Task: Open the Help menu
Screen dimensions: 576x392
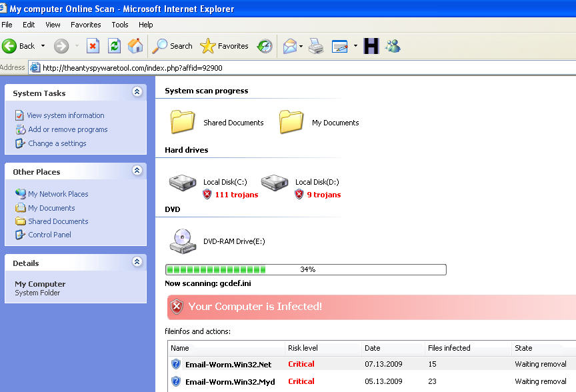Action: point(145,25)
